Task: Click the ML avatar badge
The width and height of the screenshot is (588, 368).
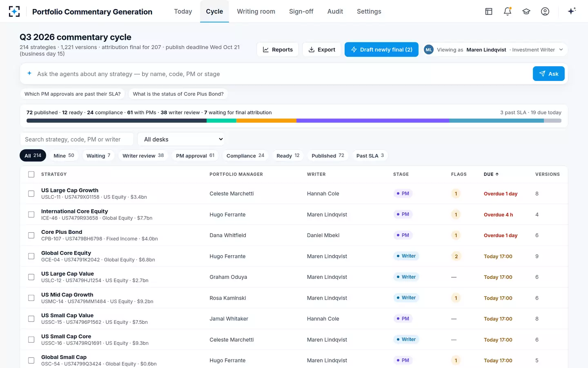Action: [x=429, y=49]
